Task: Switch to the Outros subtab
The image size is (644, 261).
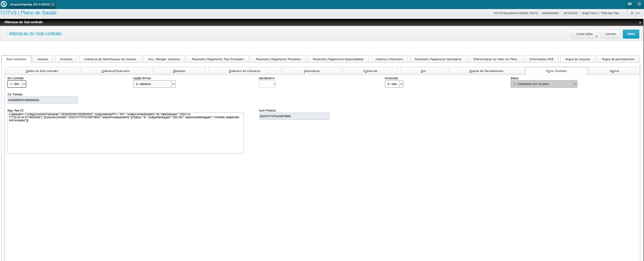Action: tap(614, 71)
